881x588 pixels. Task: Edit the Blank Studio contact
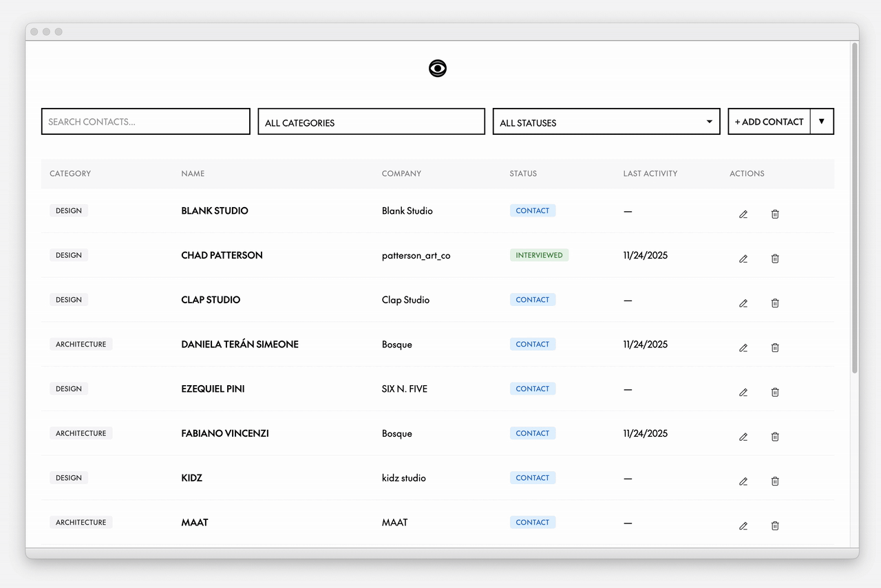[743, 215]
